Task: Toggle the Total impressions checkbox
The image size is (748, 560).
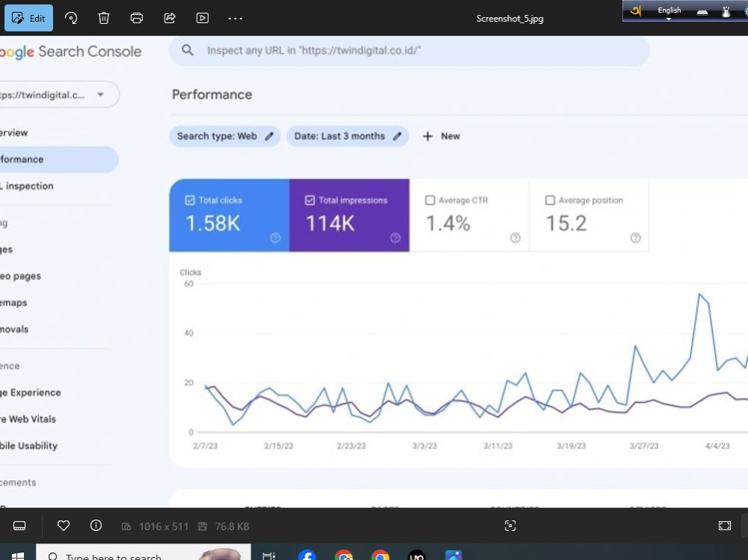Action: (x=310, y=200)
